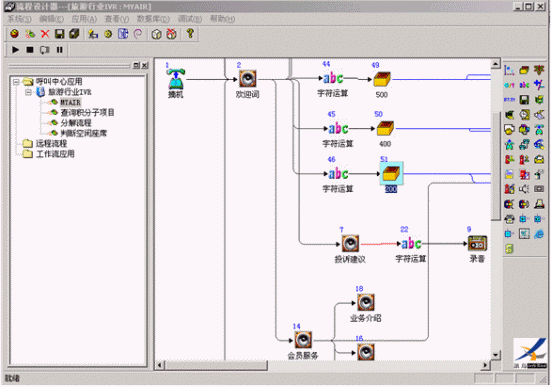
Task: Click the pause button in debug toolbar
Action: pos(59,50)
